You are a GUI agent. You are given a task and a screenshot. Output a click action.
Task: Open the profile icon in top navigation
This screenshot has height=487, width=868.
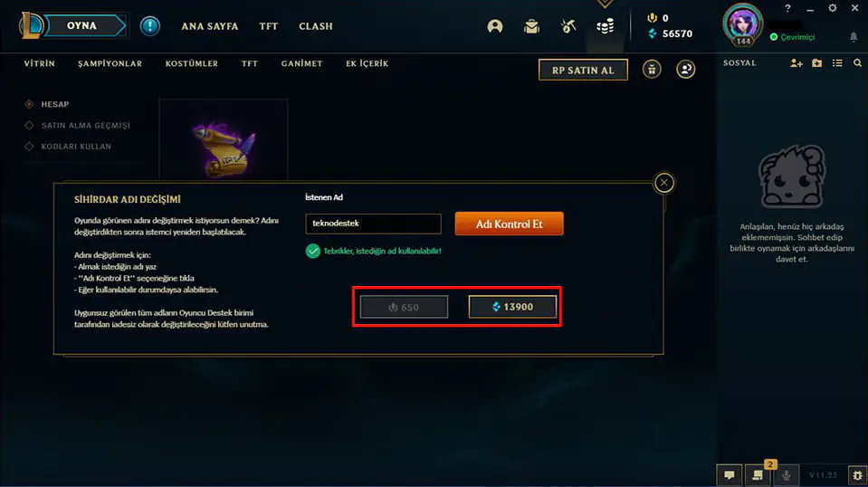pyautogui.click(x=495, y=26)
